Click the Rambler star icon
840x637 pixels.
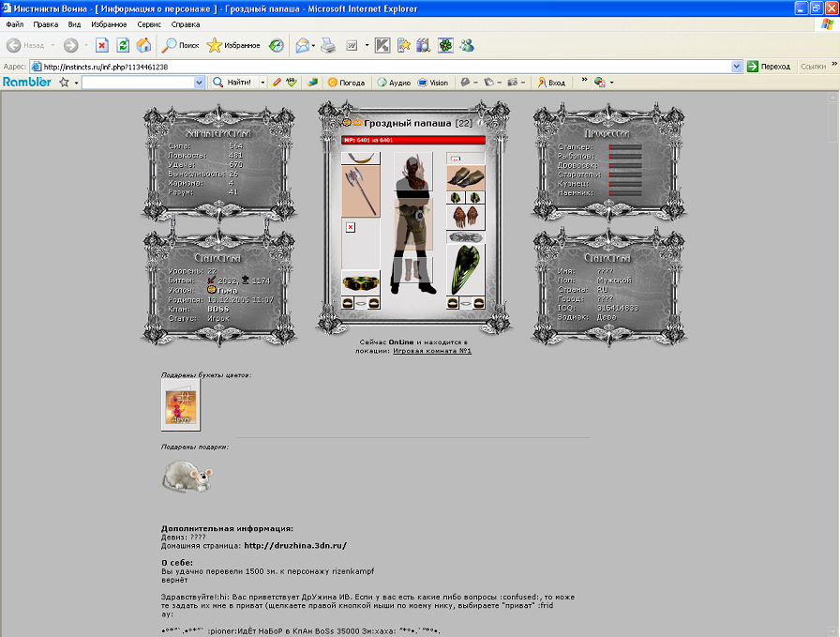tap(65, 83)
